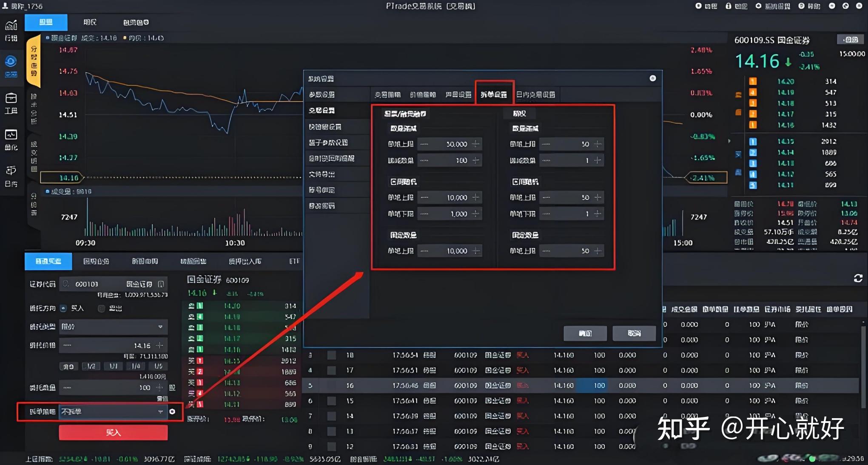Click the plus stepper beside the 30,000 value
Screen dimensions: 868x465
coord(475,144)
